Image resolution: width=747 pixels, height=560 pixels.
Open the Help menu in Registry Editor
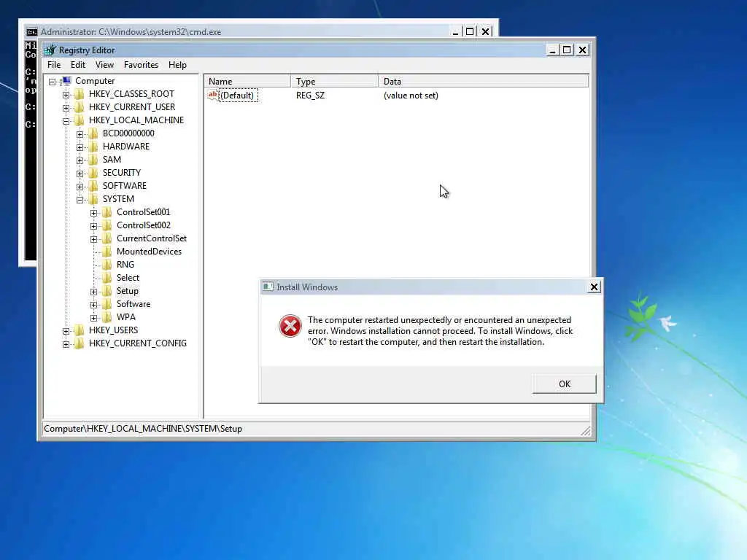coord(177,65)
